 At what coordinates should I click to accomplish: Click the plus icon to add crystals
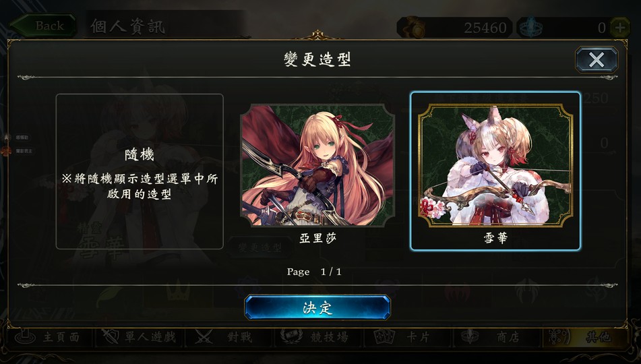pyautogui.click(x=619, y=28)
